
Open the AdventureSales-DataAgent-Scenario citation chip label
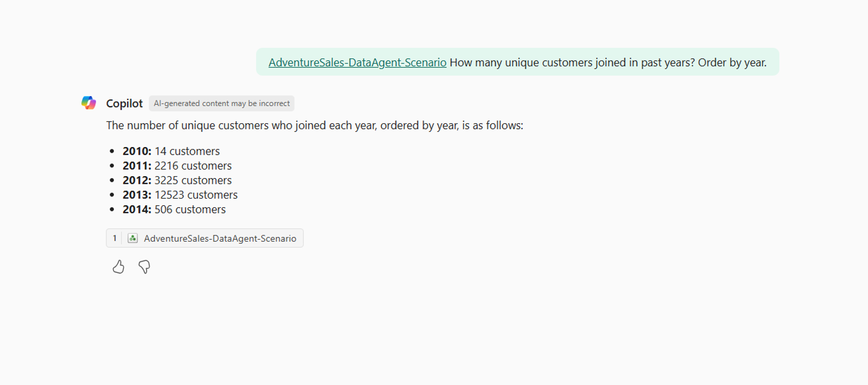click(x=220, y=238)
